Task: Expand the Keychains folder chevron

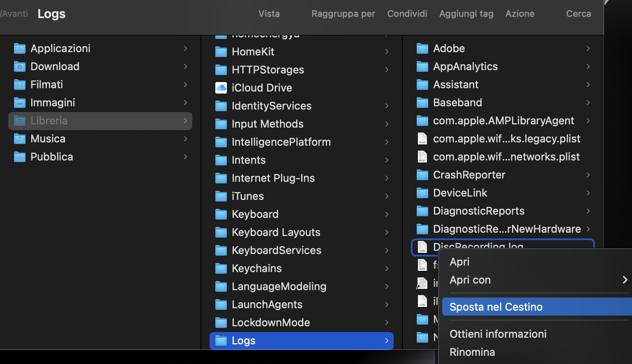Action: (x=387, y=268)
